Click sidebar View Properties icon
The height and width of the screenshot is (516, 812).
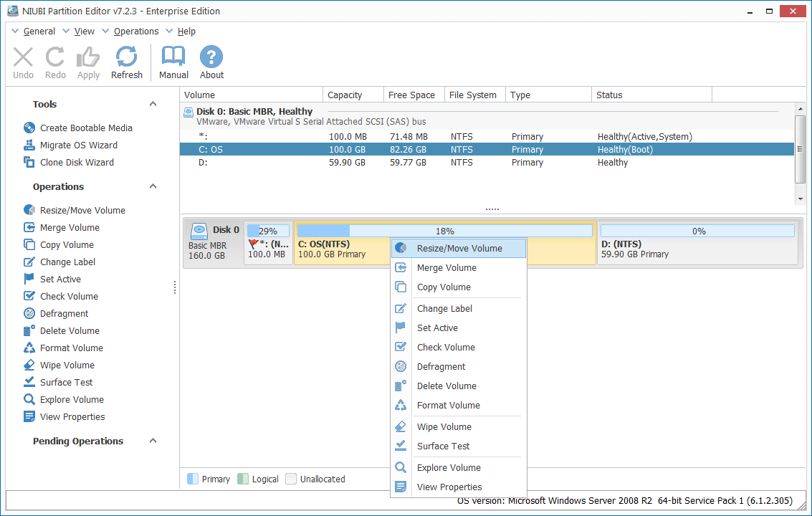(x=29, y=416)
